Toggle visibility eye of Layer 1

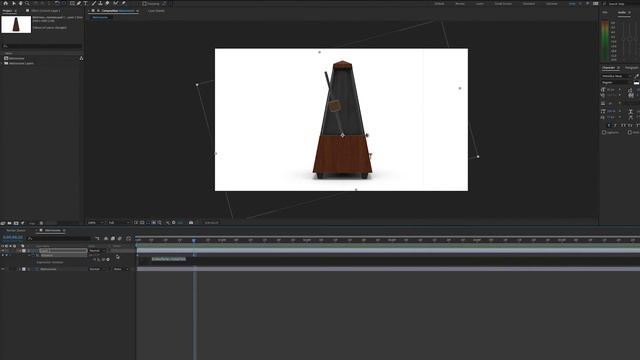3,251
